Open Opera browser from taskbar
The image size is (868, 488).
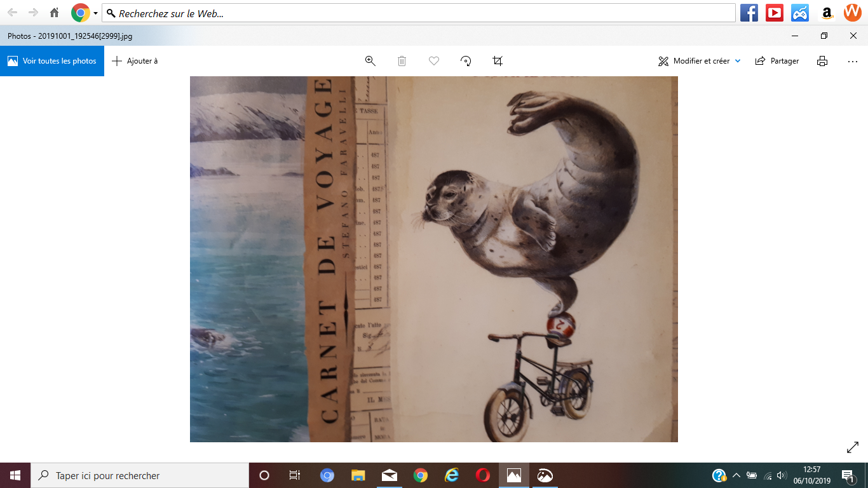pos(483,475)
